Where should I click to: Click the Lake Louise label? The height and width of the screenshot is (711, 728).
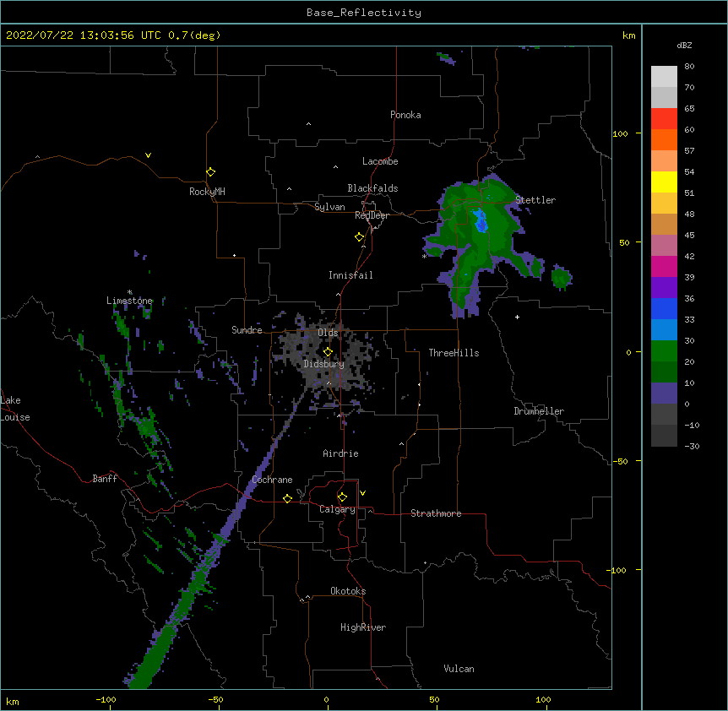point(15,409)
